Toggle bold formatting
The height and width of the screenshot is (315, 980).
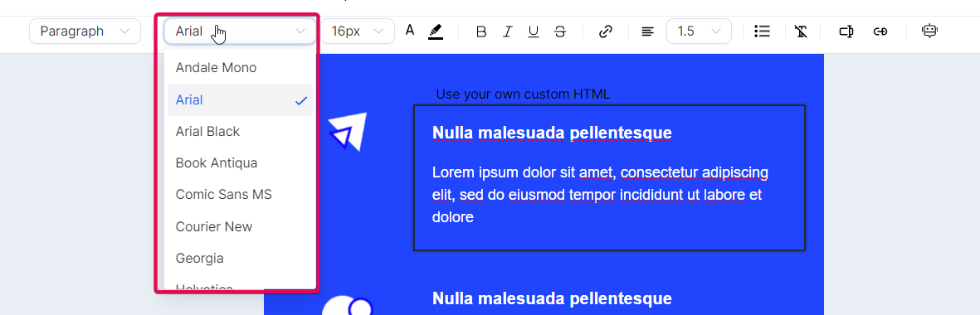pos(480,31)
